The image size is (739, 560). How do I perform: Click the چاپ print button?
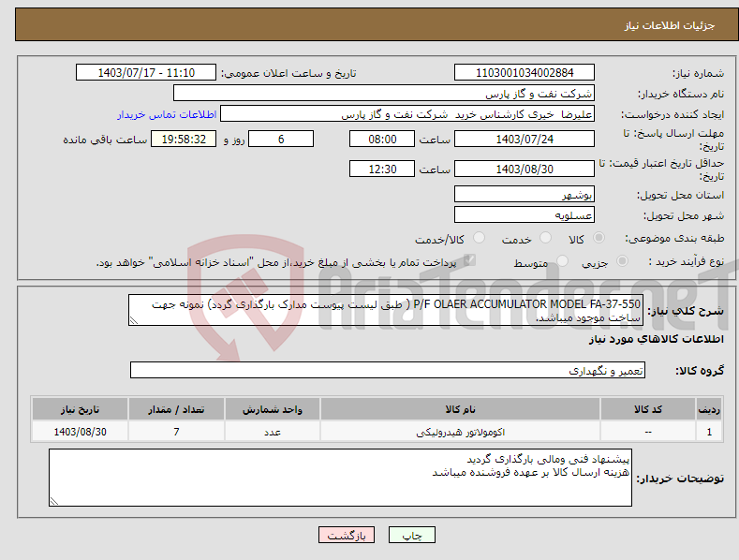coord(411,535)
